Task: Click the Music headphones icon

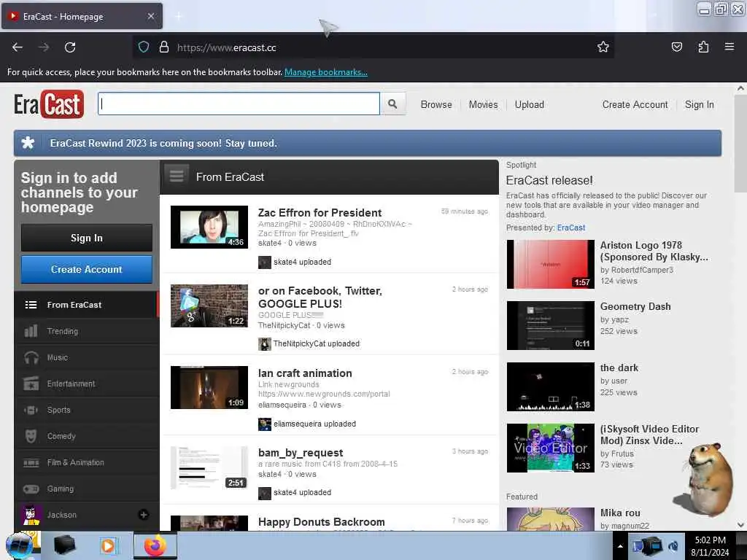Action: click(31, 357)
